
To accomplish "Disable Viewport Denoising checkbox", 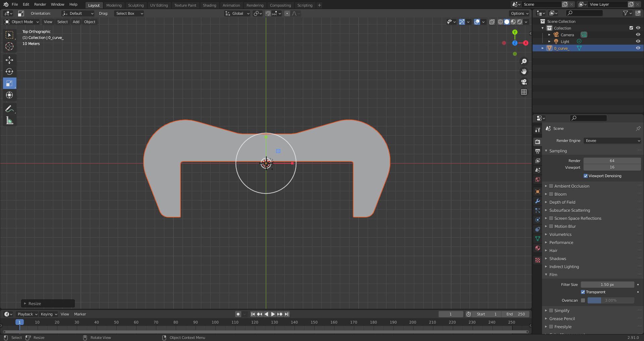I will [x=586, y=176].
